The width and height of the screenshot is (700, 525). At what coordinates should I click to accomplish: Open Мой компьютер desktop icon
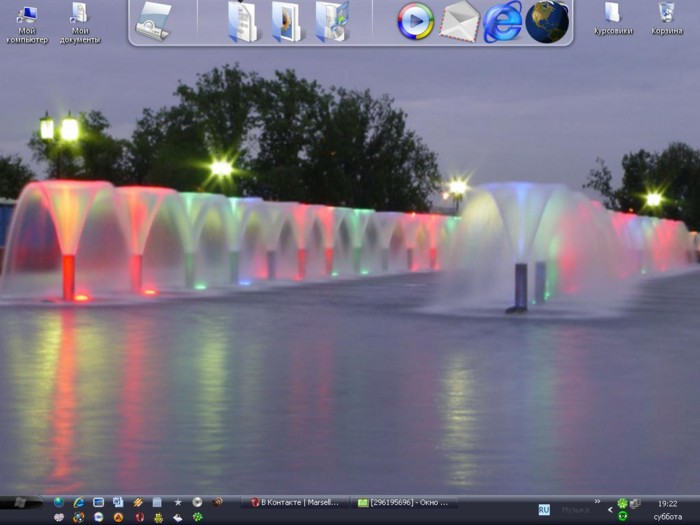pos(26,20)
